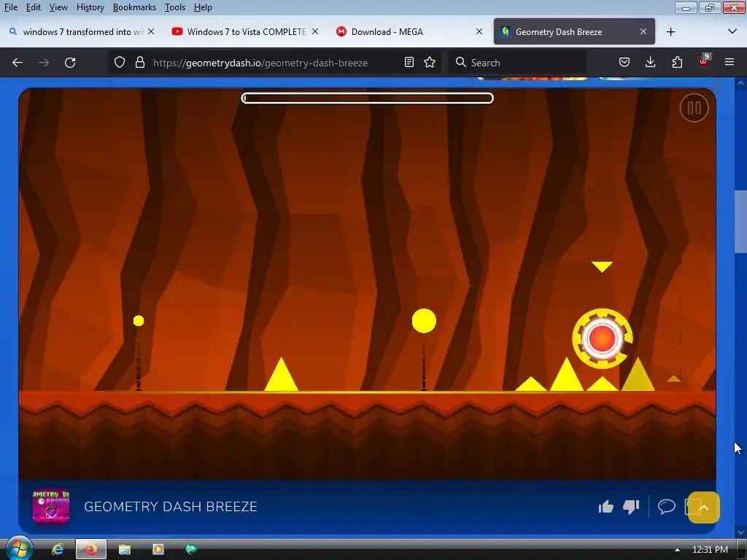The image size is (747, 560).
Task: Open the Help menu
Action: pos(203,7)
